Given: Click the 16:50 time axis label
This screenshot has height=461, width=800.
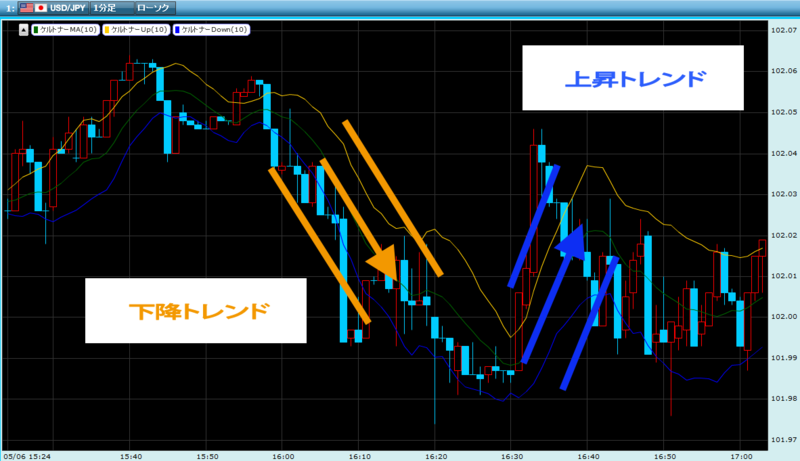Looking at the screenshot, I should pyautogui.click(x=665, y=456).
